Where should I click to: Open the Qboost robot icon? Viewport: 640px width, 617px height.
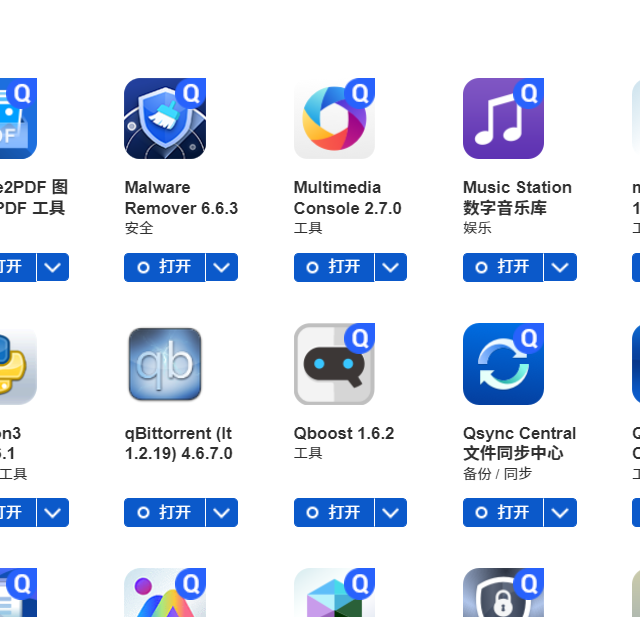click(x=334, y=364)
